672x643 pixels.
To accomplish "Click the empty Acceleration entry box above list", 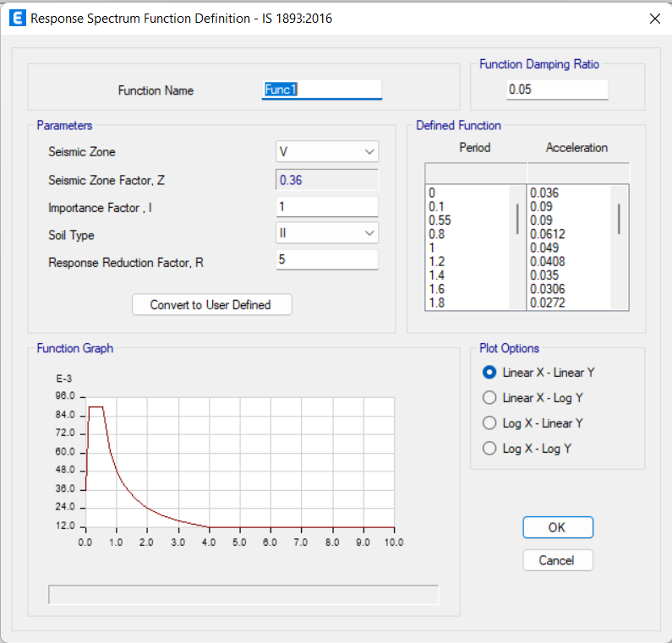I will pos(578,173).
